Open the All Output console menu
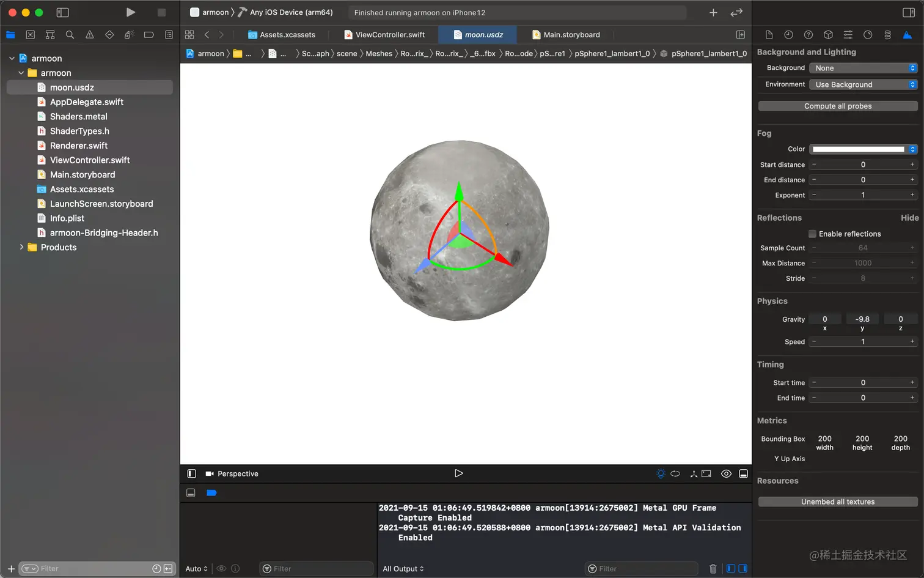This screenshot has width=924, height=578. coord(403,569)
